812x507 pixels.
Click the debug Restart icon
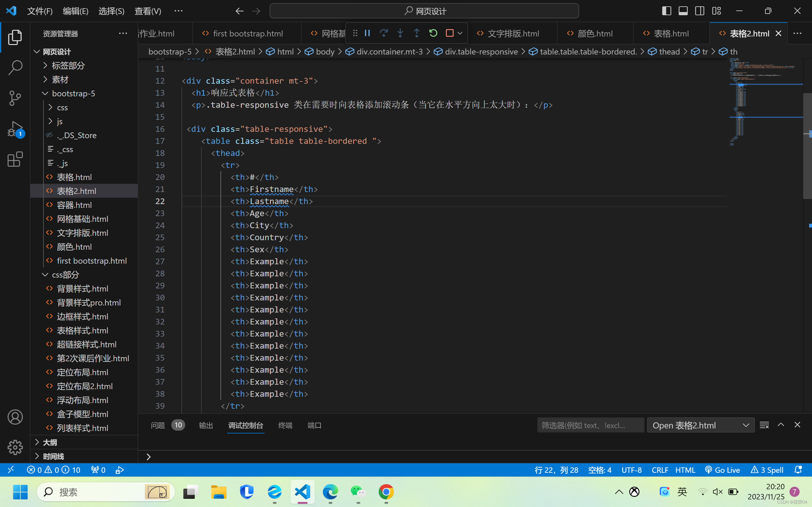[x=433, y=33]
